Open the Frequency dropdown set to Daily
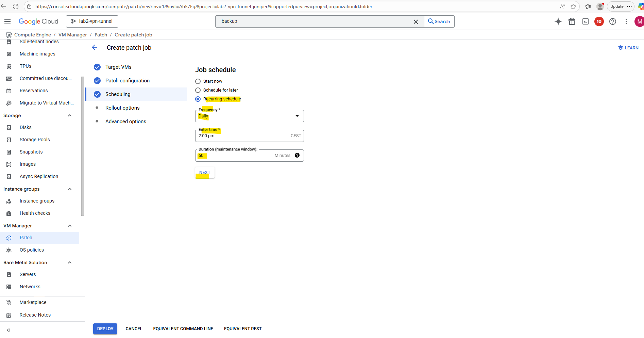This screenshot has height=338, width=644. click(x=249, y=116)
